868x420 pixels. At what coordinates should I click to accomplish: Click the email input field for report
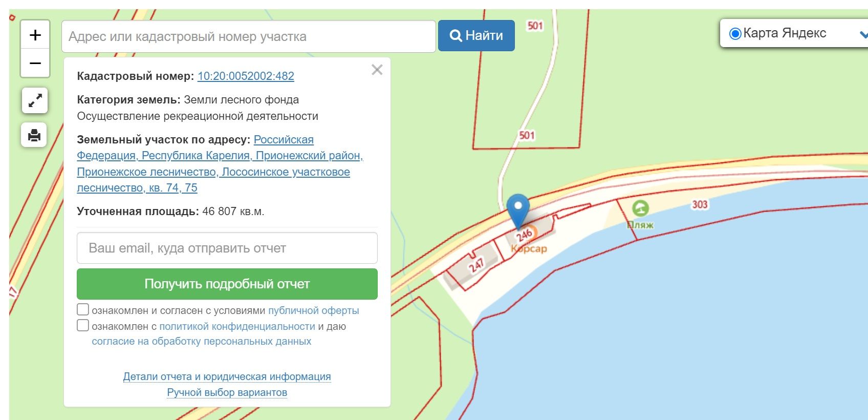pos(227,248)
